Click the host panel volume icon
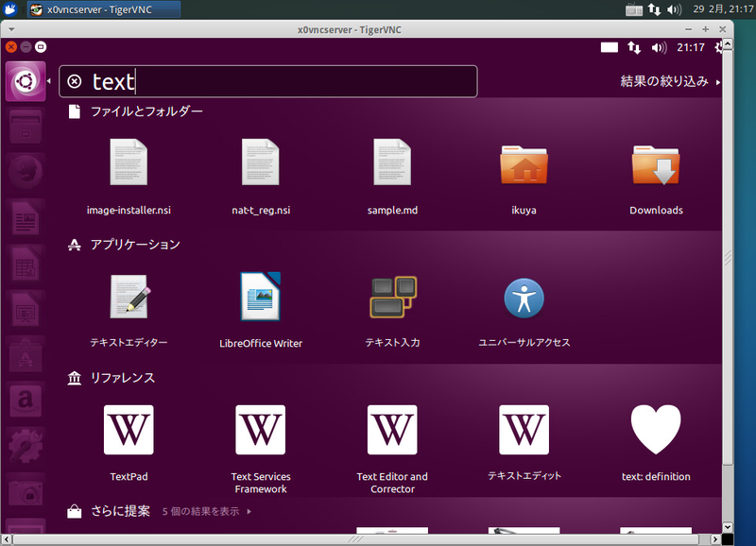The image size is (756, 546). pyautogui.click(x=675, y=9)
